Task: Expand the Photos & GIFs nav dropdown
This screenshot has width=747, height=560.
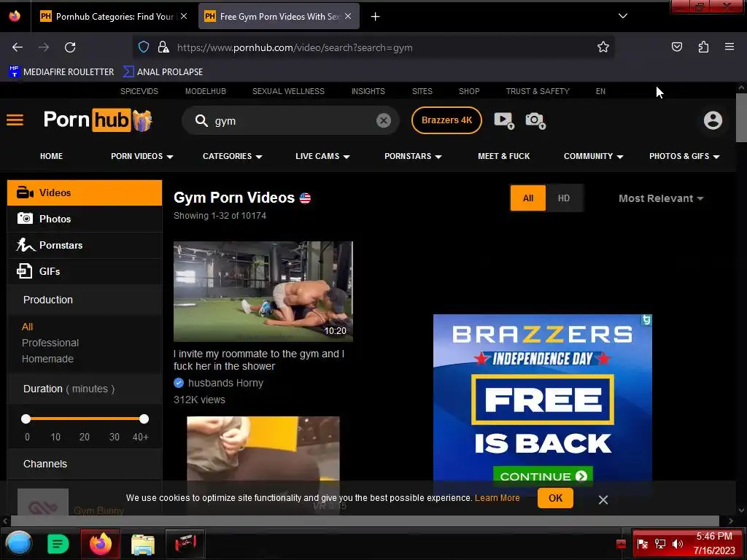Action: tap(684, 156)
